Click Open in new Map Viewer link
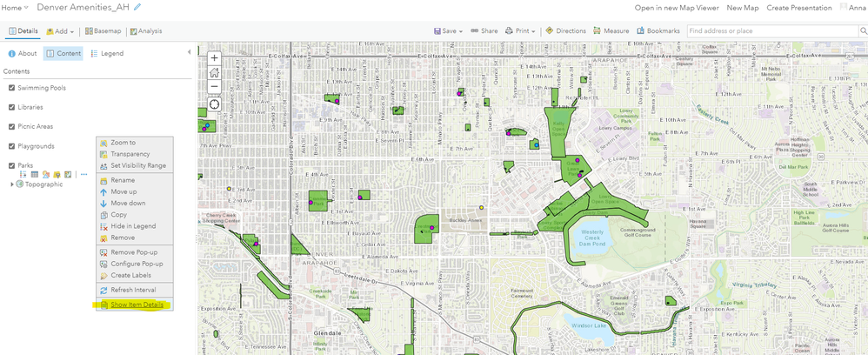The width and height of the screenshot is (868, 355). coord(677,8)
